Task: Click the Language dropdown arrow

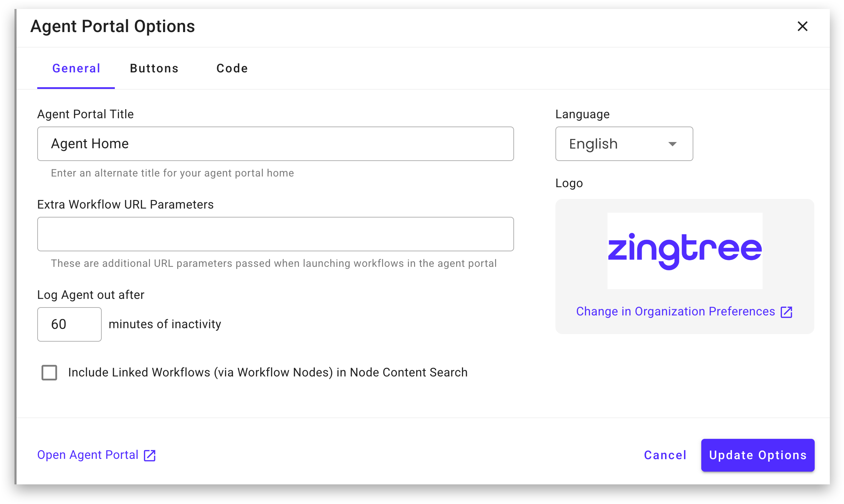Action: pos(672,144)
